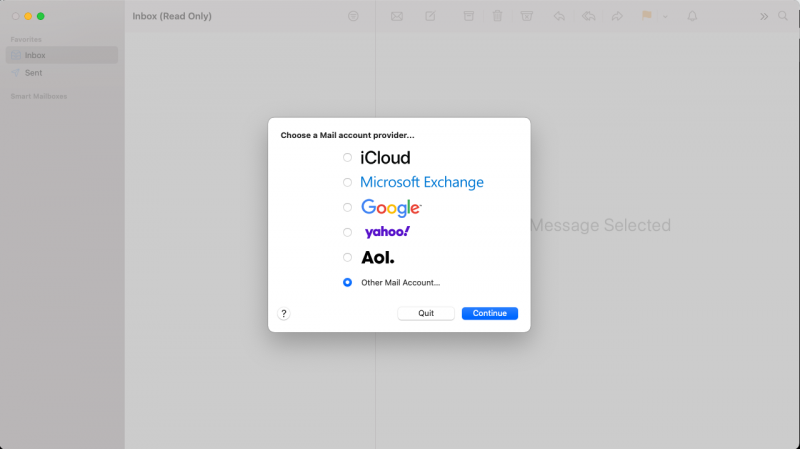Click the Microsoft Exchange logo text

point(422,182)
